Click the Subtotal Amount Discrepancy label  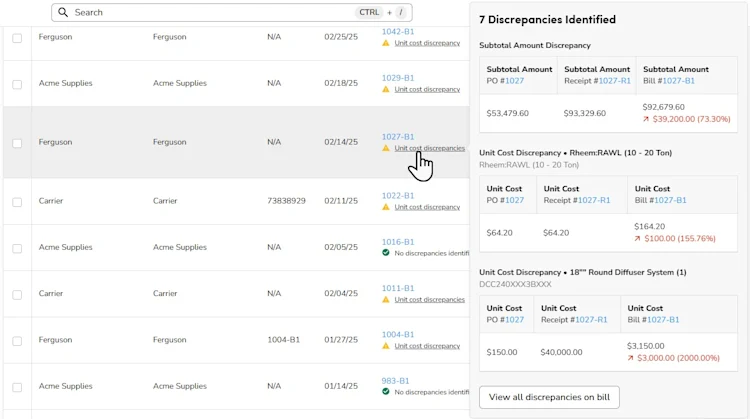535,45
